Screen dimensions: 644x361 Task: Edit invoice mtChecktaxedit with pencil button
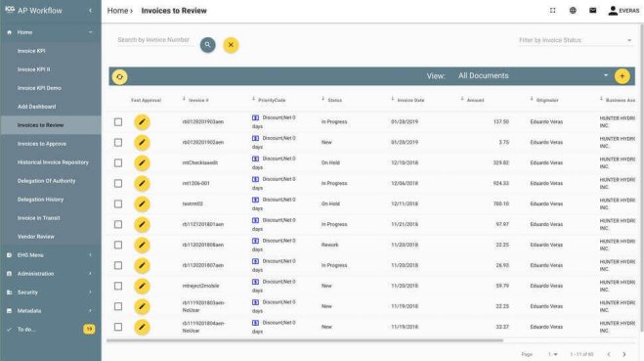coord(142,163)
